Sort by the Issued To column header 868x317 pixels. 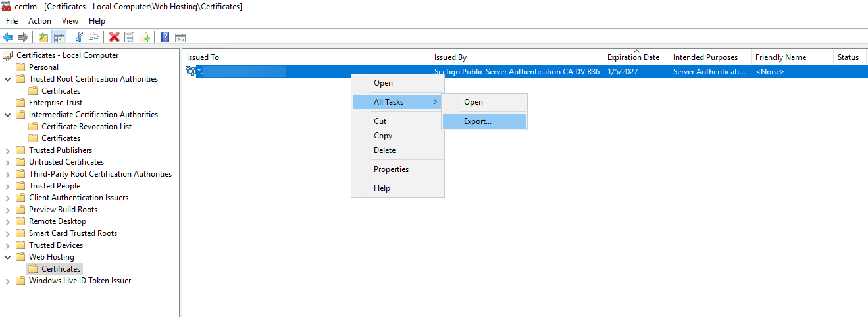tap(306, 57)
